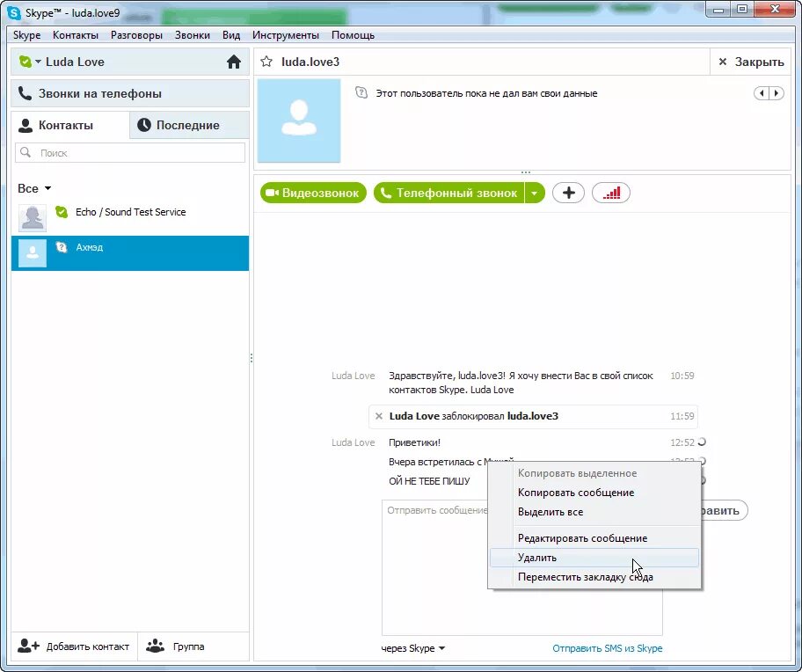Choose Выделить все from context menu
Image resolution: width=802 pixels, height=672 pixels.
point(594,512)
